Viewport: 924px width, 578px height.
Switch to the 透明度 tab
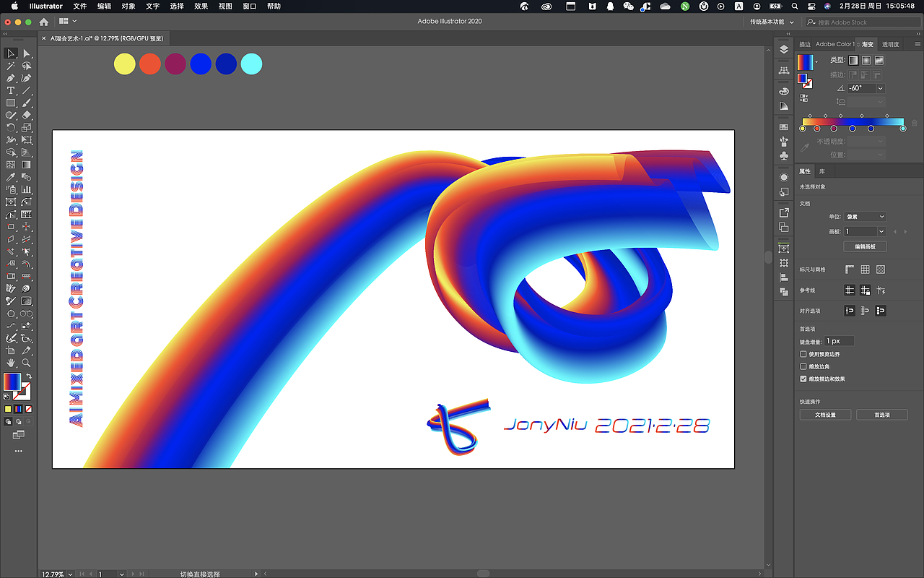coord(891,44)
